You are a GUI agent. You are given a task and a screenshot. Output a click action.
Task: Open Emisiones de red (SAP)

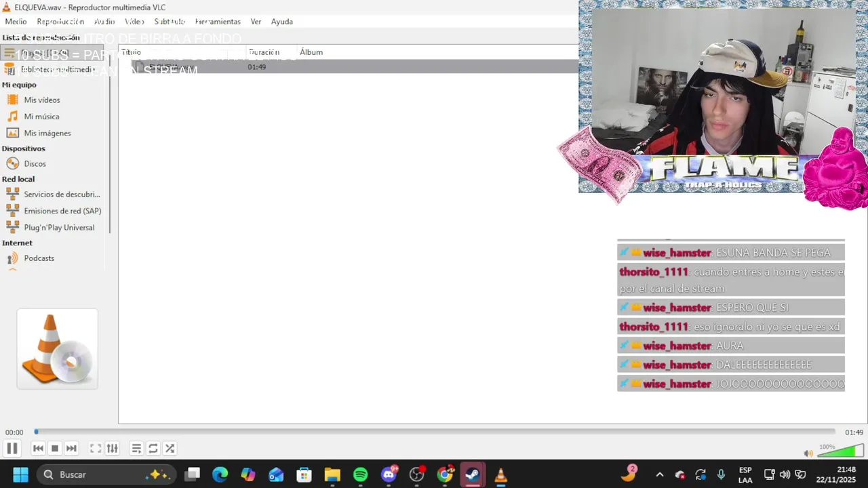pos(62,211)
